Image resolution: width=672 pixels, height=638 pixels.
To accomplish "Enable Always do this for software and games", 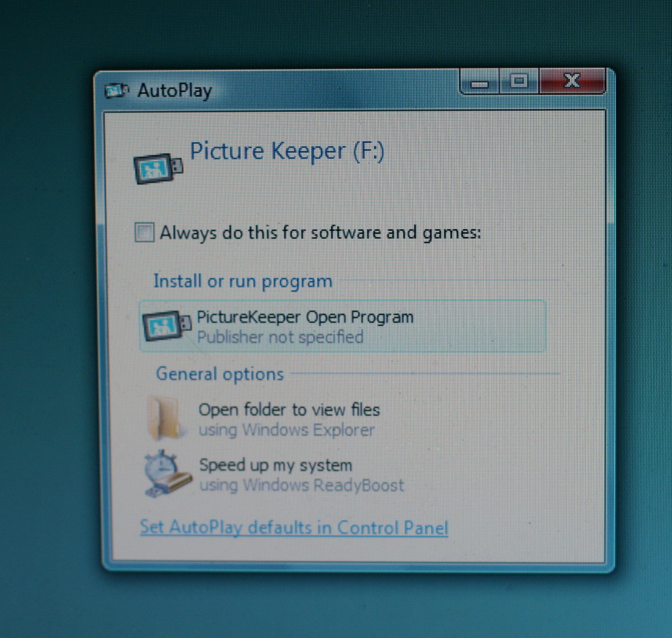I will pyautogui.click(x=144, y=233).
